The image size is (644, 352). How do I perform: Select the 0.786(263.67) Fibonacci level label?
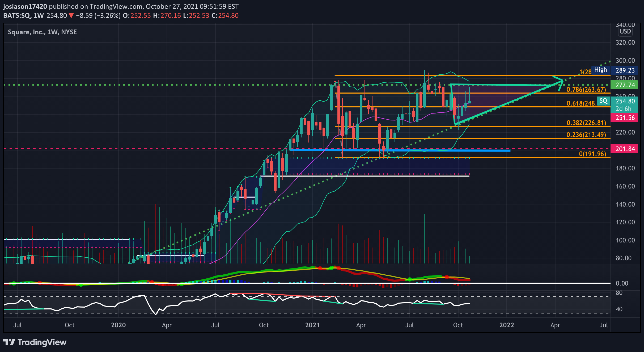pos(586,90)
